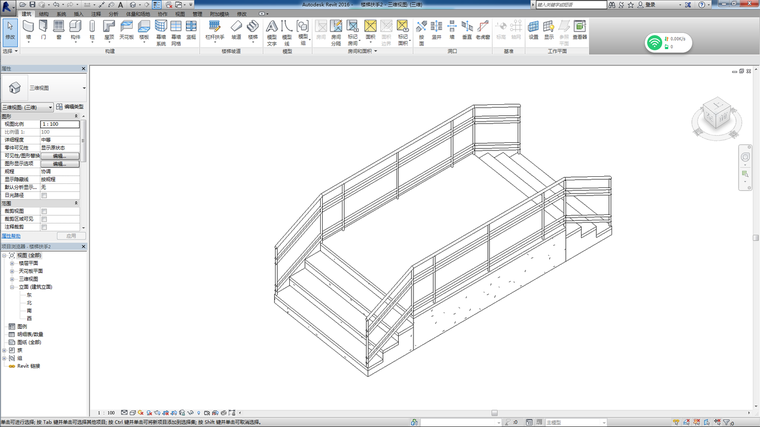Collapse the 视图 (全部) root node
This screenshot has height=427, width=760.
(4, 255)
